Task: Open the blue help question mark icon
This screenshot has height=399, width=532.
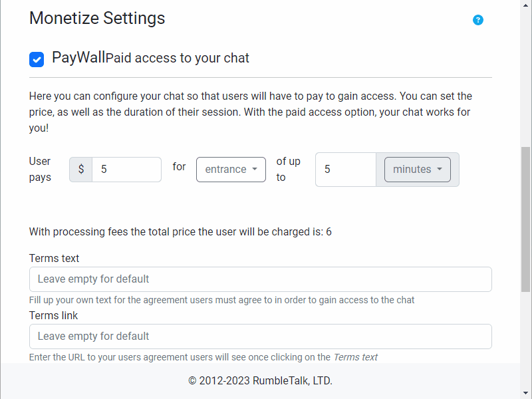Action: click(478, 20)
